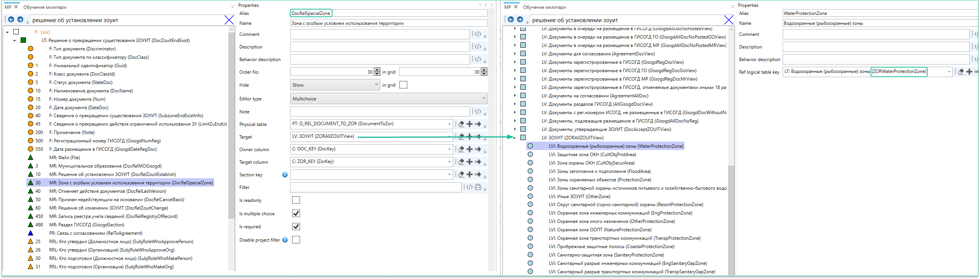Switch to the MP tab in the right pane
This screenshot has height=279, width=980.
[508, 7]
